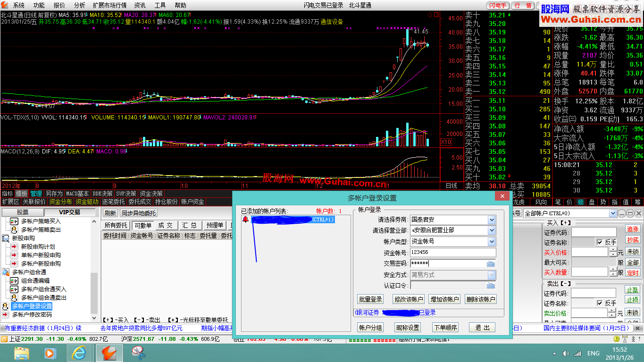The image size is (644, 362).
Task: Click arrow icon beside 单帐户新股申购
Action: tap(14, 255)
